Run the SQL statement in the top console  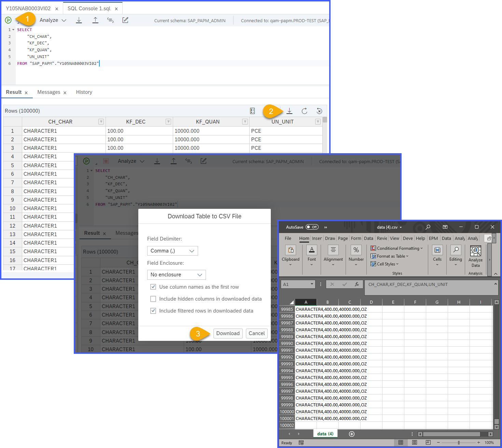coord(8,20)
